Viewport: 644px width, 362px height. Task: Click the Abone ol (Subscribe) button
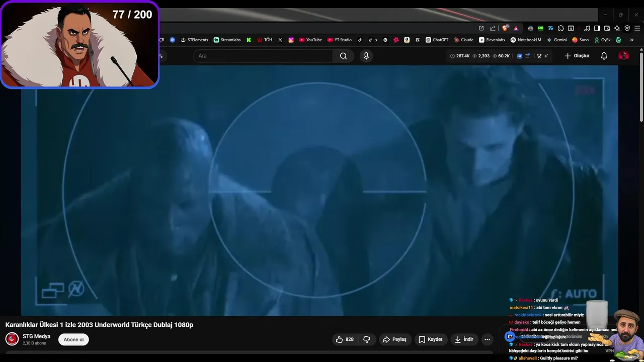click(x=73, y=340)
